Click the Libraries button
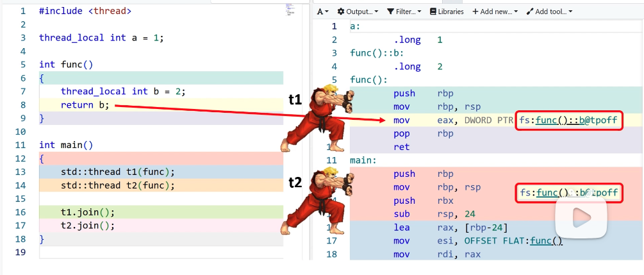Viewport: 644px width, 275px height. click(447, 12)
